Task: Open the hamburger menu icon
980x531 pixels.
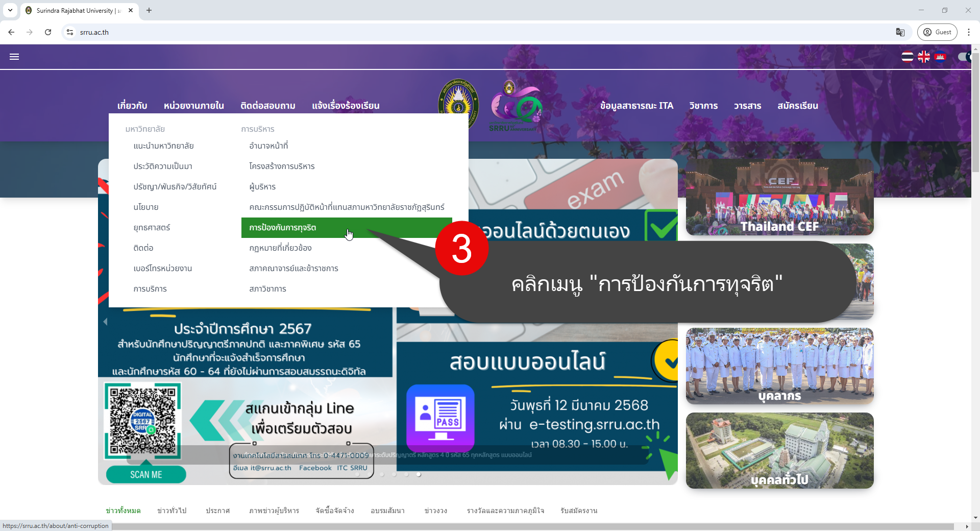Action: tap(14, 57)
